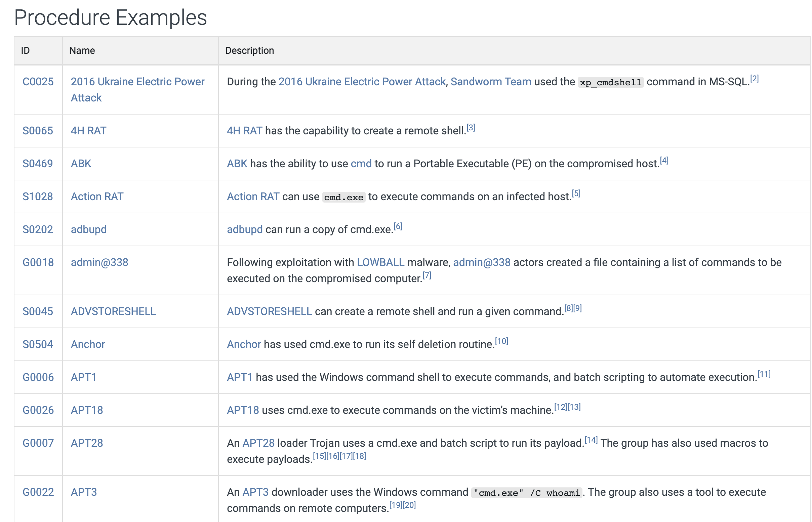Open Action RAT in the Name column
Image resolution: width=812 pixels, height=522 pixels.
point(97,196)
